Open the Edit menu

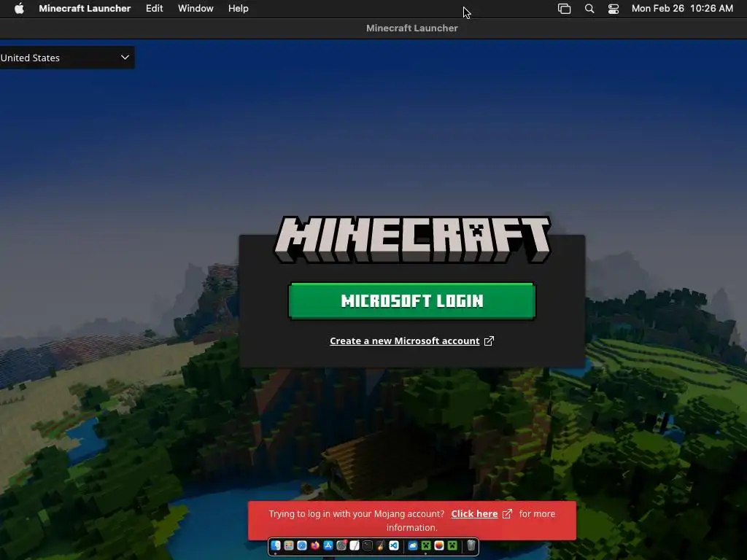pyautogui.click(x=155, y=8)
